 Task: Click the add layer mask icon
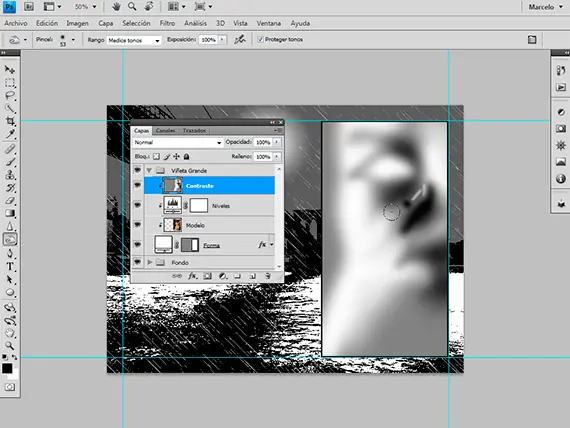coord(207,276)
